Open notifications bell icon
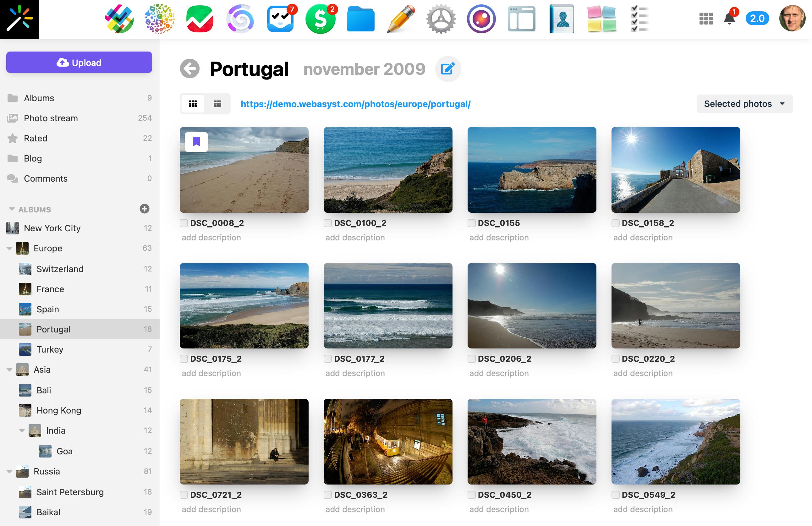 pyautogui.click(x=729, y=19)
